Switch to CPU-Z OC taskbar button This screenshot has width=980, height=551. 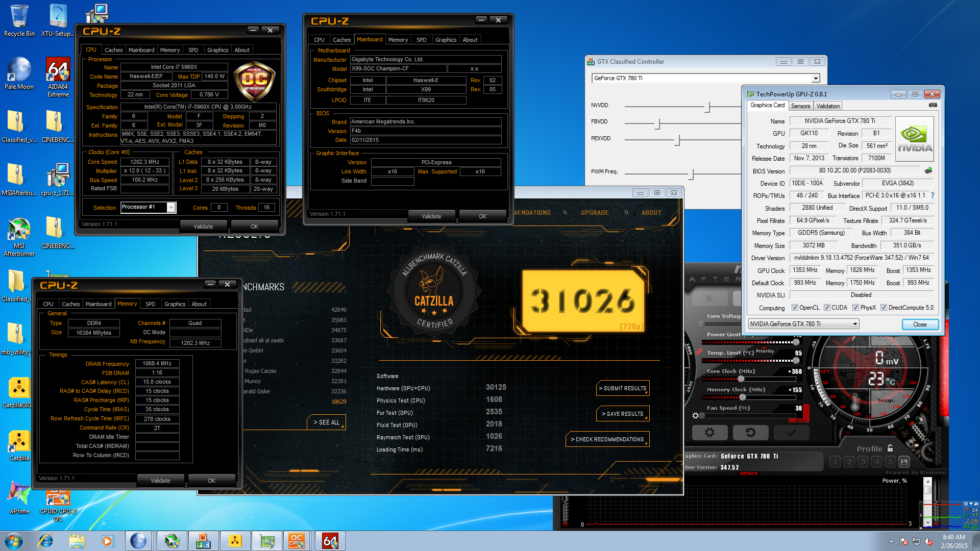point(297,541)
